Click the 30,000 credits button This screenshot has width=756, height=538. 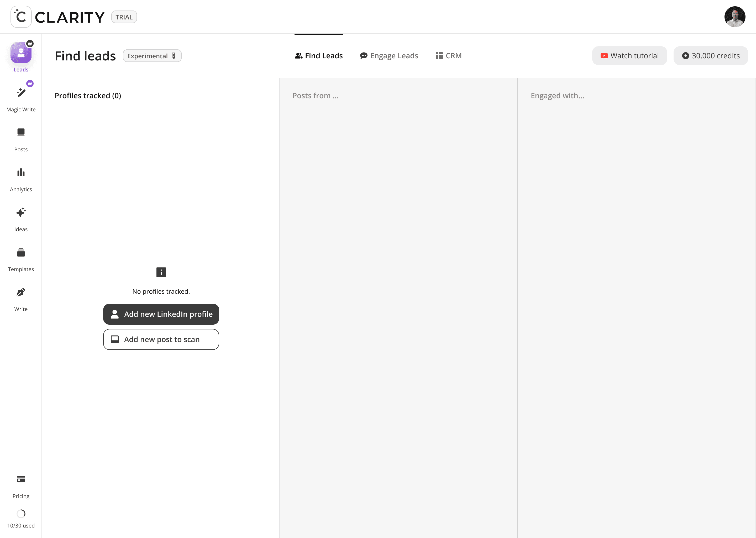pos(710,56)
